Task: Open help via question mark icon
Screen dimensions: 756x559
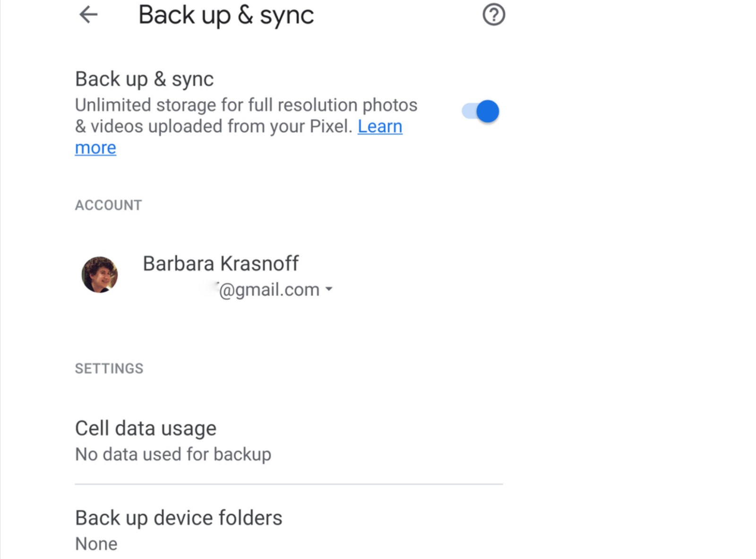Action: [x=494, y=15]
